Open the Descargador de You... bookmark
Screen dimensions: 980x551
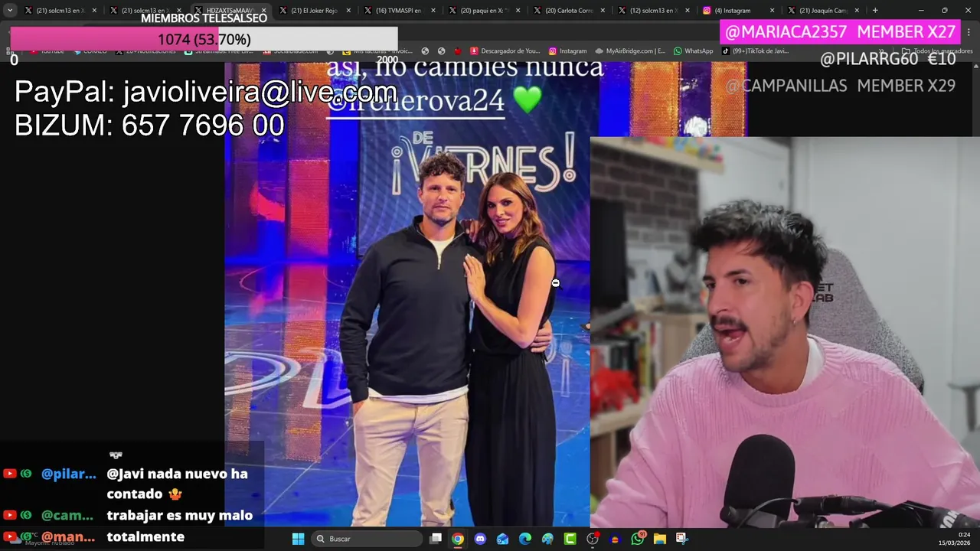505,51
